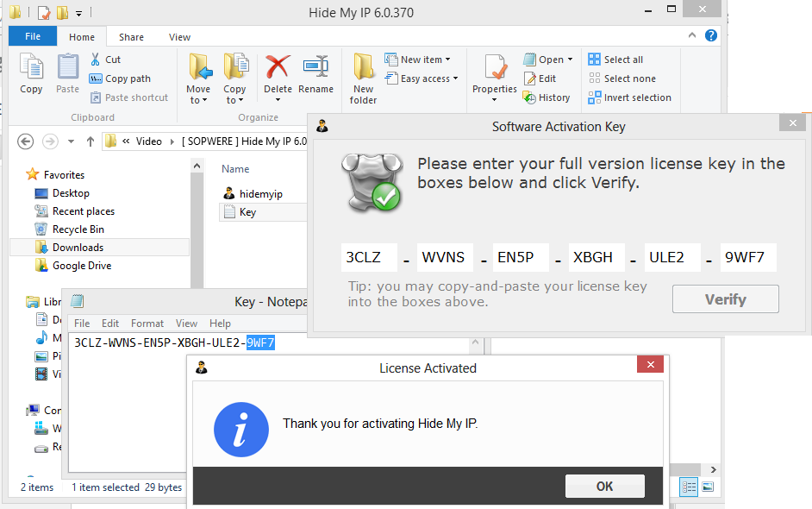This screenshot has width=812, height=509.
Task: Switch Explorer to details view
Action: [689, 487]
